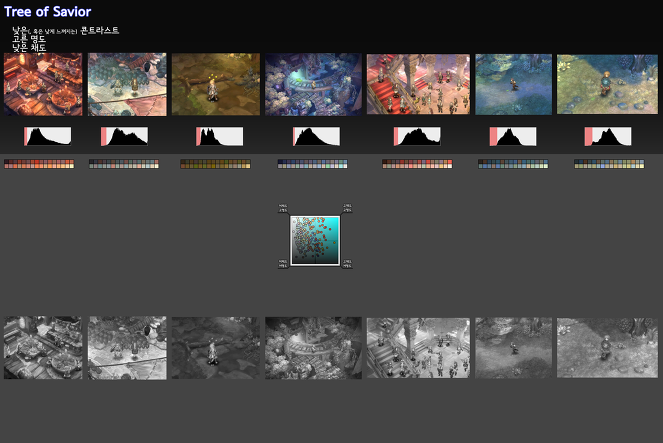This screenshot has width=663, height=443.
Task: Click histogram below the brown-olive forest screenshot
Action: point(219,136)
